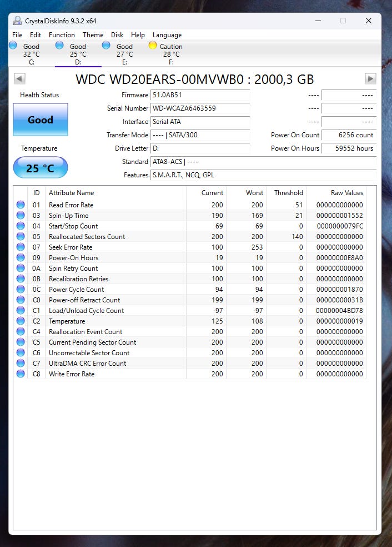Open the Language menu
Screen dimensions: 392x547
point(167,35)
